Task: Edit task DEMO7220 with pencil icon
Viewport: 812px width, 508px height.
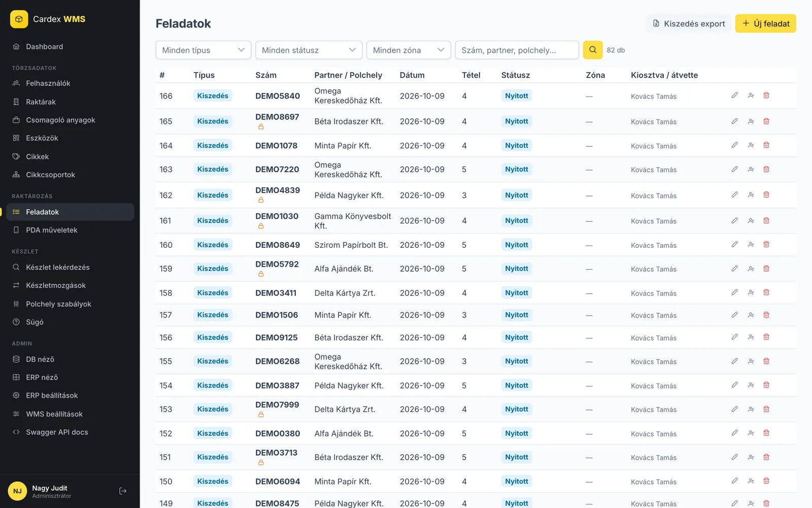Action: (x=734, y=169)
